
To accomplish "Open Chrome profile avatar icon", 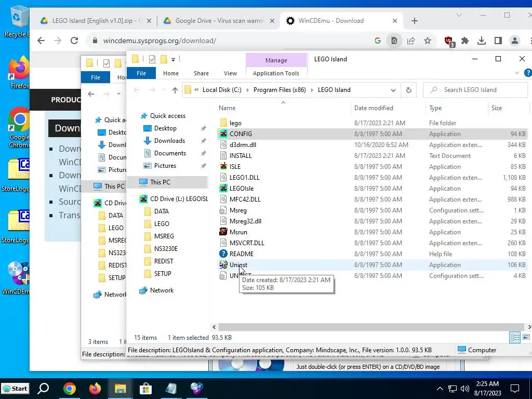I will (515, 41).
